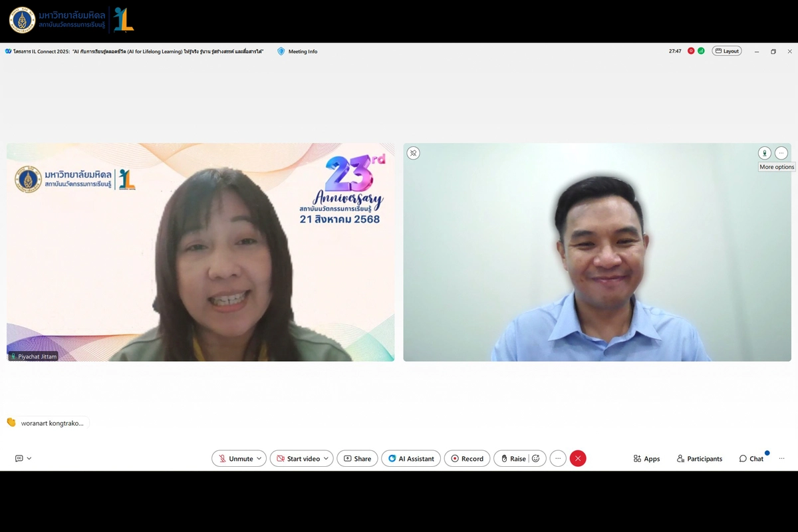Open the Participants panel

pyautogui.click(x=699, y=459)
